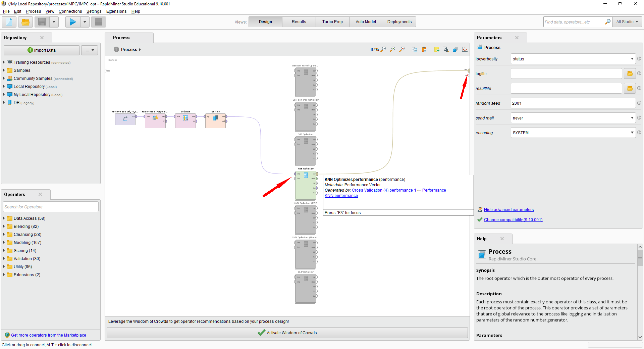Select the Retrieve dataset operator
Viewport: 644px width, 349px height.
point(125,119)
